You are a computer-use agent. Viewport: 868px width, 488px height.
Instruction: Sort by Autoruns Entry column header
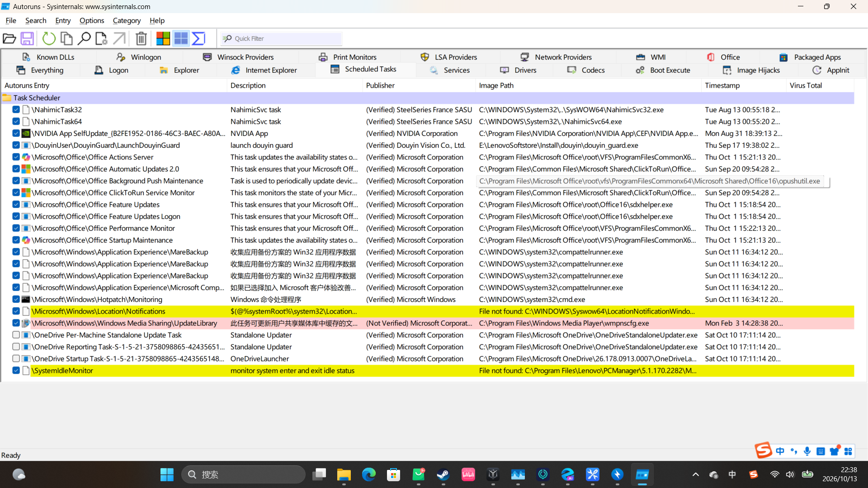pyautogui.click(x=113, y=85)
